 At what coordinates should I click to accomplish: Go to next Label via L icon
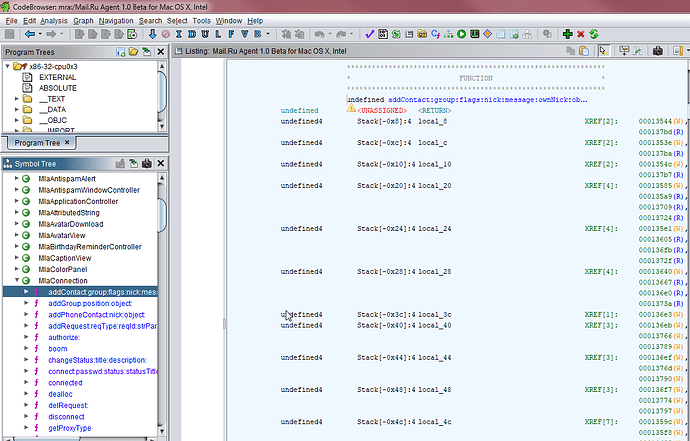[x=218, y=34]
